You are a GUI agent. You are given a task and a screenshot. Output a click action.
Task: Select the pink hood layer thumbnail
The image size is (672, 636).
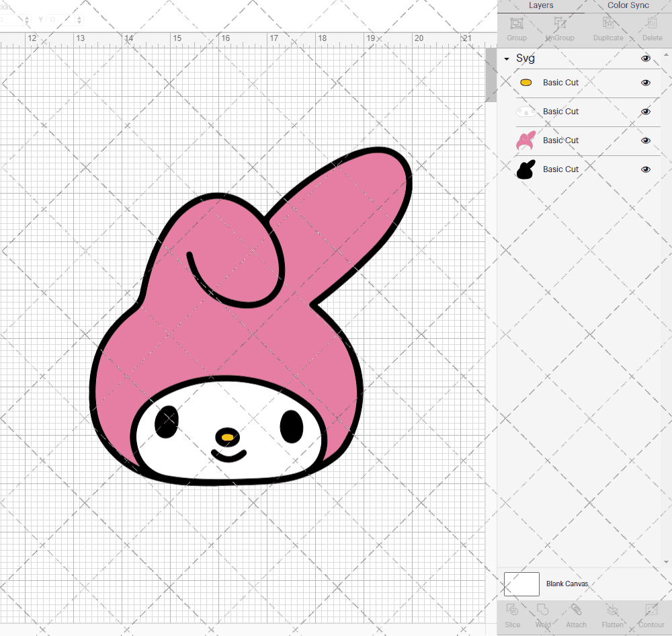click(526, 141)
